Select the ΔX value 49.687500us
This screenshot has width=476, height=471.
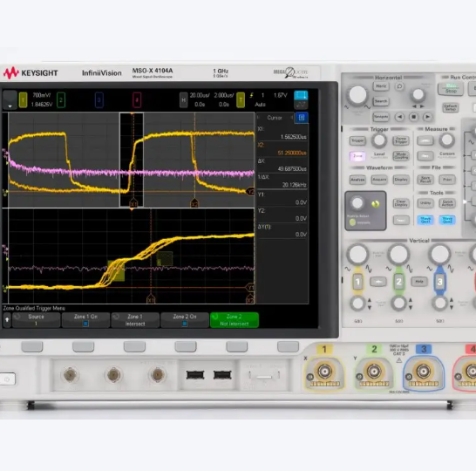(292, 169)
